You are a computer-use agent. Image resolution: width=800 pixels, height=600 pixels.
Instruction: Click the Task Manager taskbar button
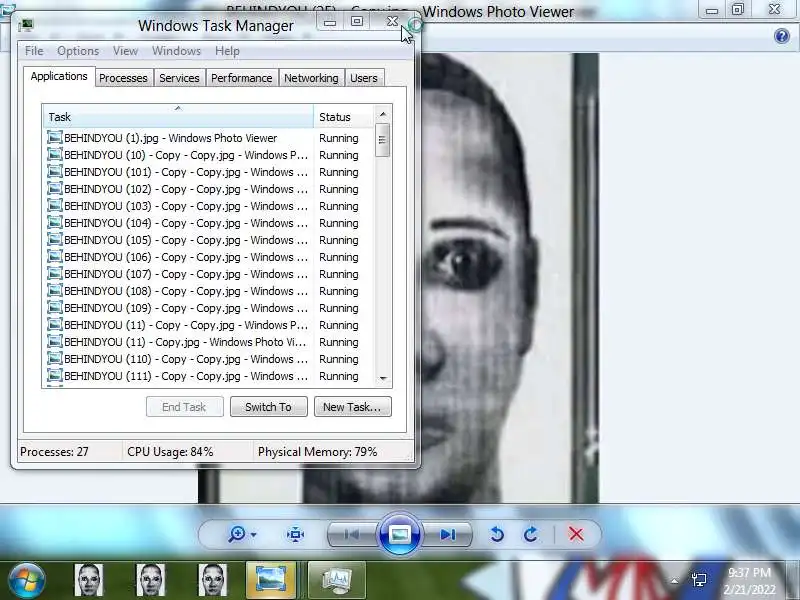[337, 580]
